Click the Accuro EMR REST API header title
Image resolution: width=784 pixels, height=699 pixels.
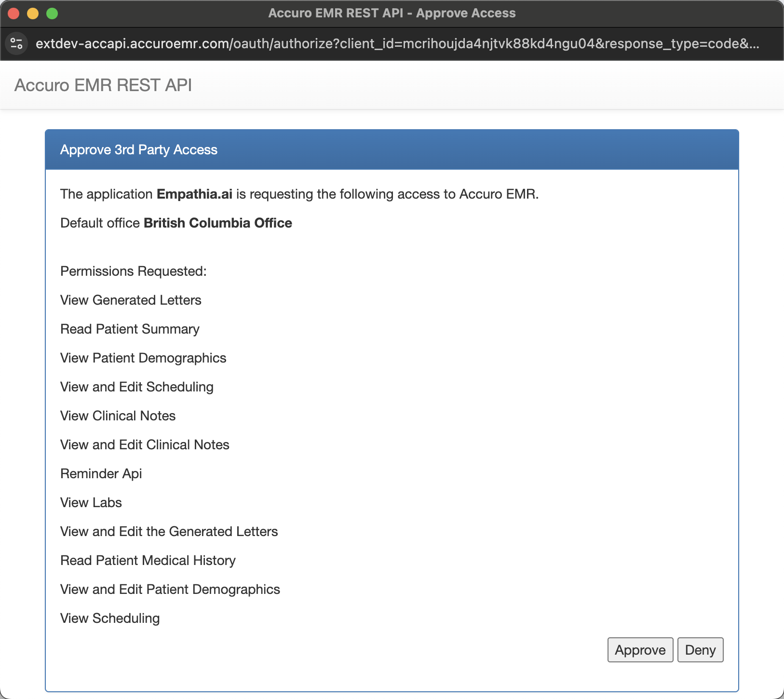click(x=103, y=85)
